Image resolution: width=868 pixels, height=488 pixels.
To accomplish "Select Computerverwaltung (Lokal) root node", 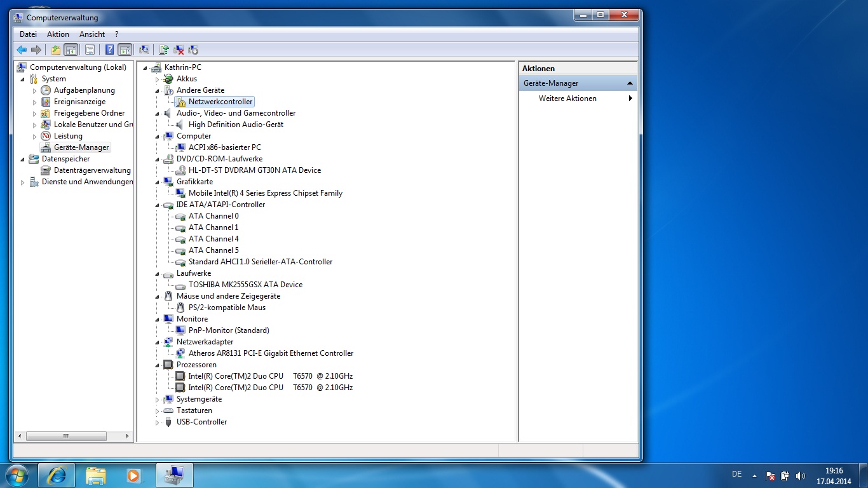I will [78, 67].
